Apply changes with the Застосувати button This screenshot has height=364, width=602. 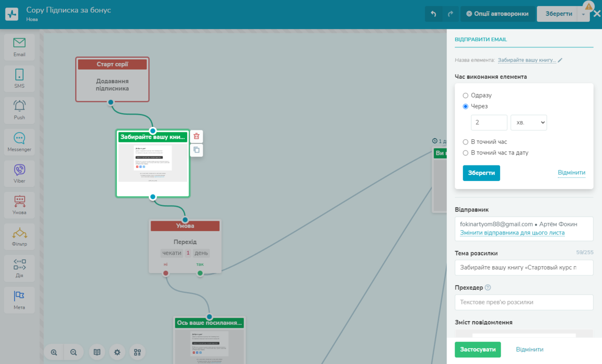478,349
